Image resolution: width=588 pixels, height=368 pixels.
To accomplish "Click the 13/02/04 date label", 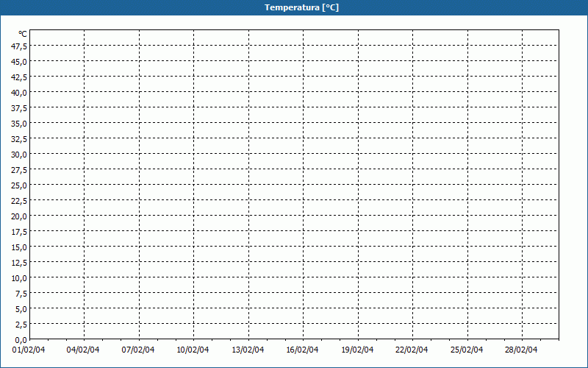I will (248, 350).
